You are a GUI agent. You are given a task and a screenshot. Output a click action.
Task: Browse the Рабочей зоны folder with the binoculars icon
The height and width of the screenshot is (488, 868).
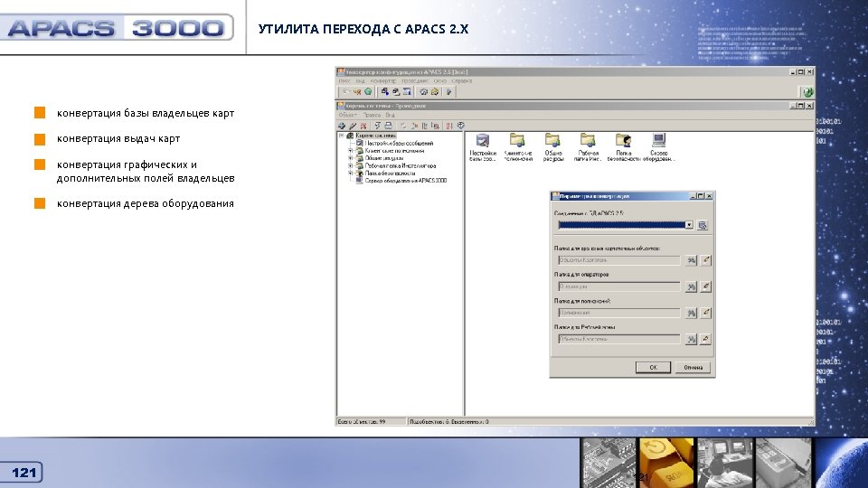pyautogui.click(x=691, y=339)
